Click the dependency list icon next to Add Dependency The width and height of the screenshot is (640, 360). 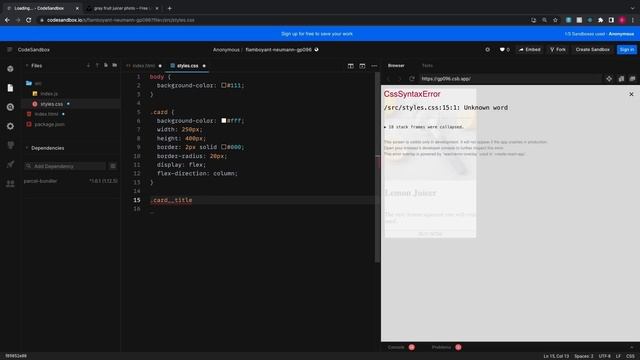pyautogui.click(x=113, y=166)
